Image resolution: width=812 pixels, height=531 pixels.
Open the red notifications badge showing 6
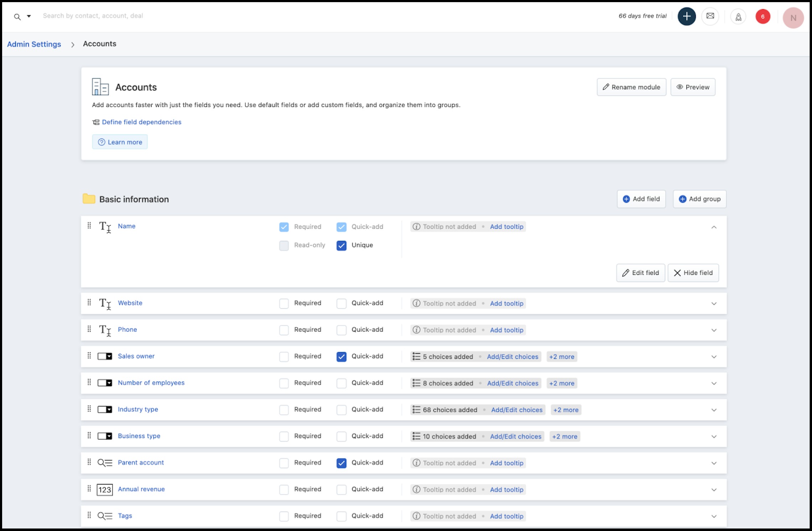(762, 16)
